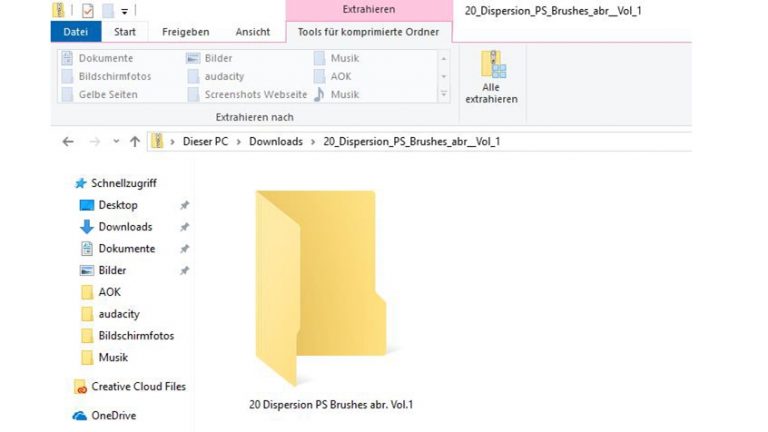
Task: Click the New folder quick access icon
Action: pyautogui.click(x=108, y=10)
